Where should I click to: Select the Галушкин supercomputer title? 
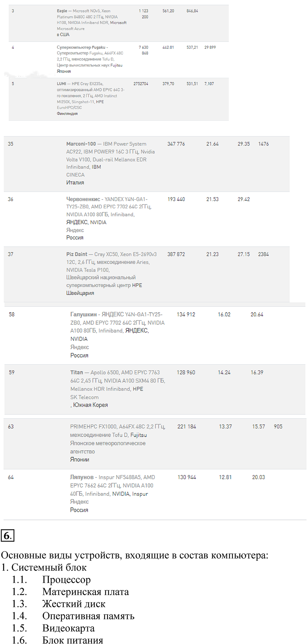(83, 314)
